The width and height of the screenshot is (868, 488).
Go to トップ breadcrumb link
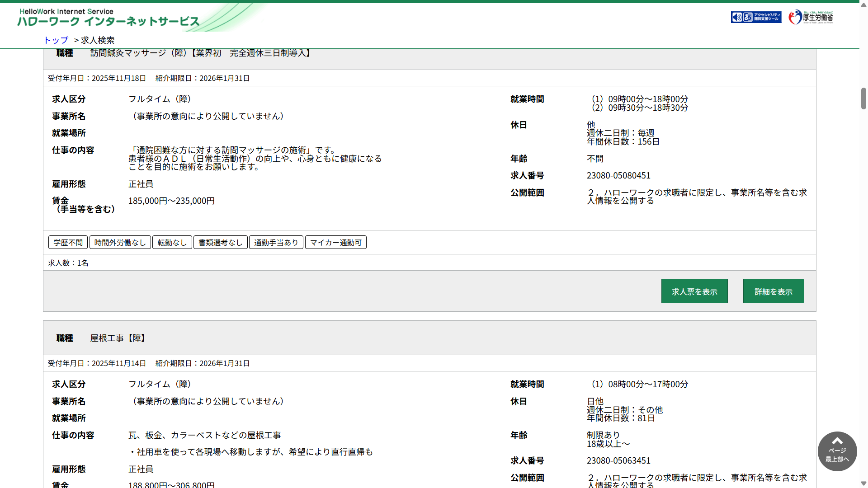[x=56, y=40]
